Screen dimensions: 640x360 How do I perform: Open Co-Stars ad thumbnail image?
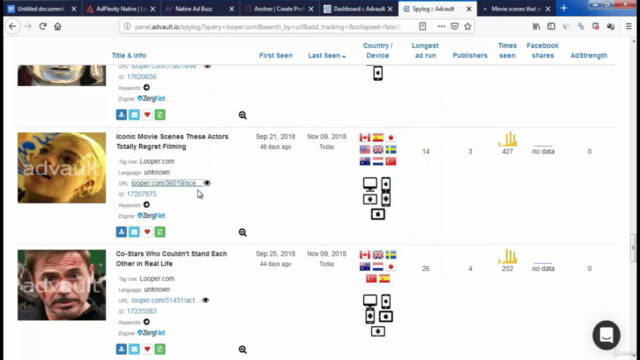point(62,285)
